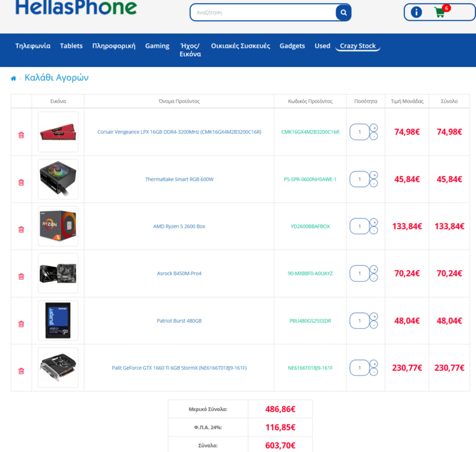Decrease quantity of Patriot Burst 480GB
Image resolution: width=476 pixels, height=452 pixels.
374,325
